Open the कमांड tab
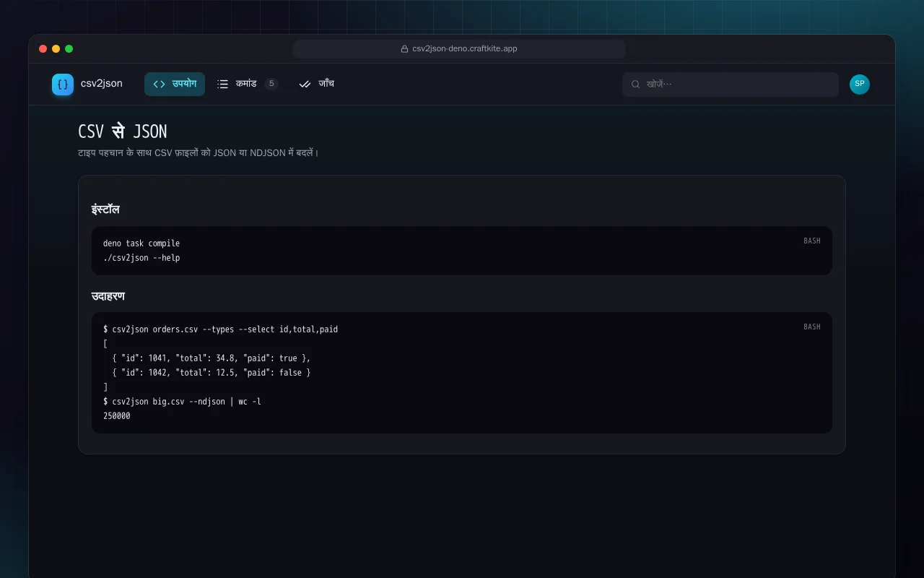The width and height of the screenshot is (924, 578). [x=248, y=85]
